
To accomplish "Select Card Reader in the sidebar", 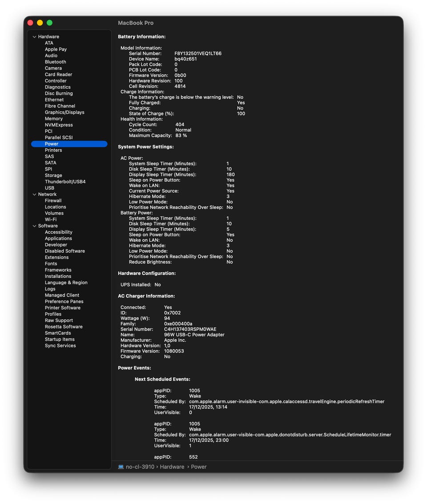I will (58, 74).
